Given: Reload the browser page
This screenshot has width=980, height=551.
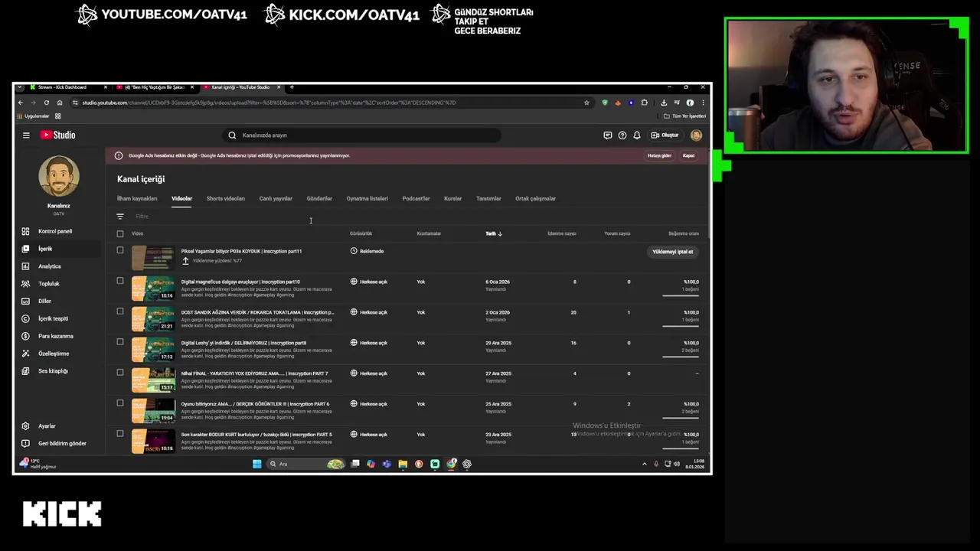Looking at the screenshot, I should [x=47, y=103].
